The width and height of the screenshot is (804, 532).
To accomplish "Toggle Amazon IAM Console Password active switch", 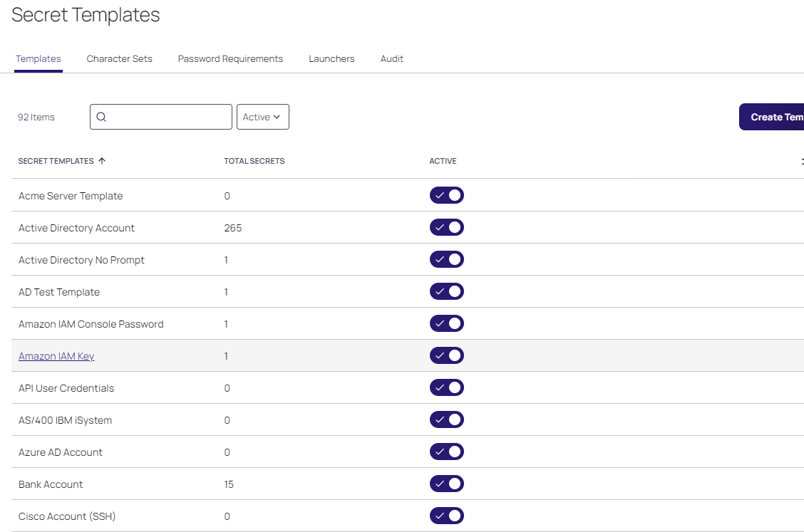I will [x=446, y=324].
